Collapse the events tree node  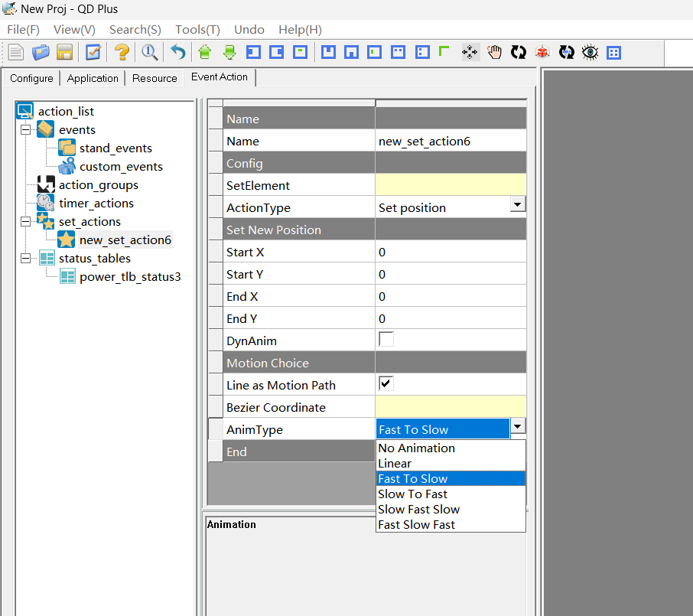(x=26, y=129)
